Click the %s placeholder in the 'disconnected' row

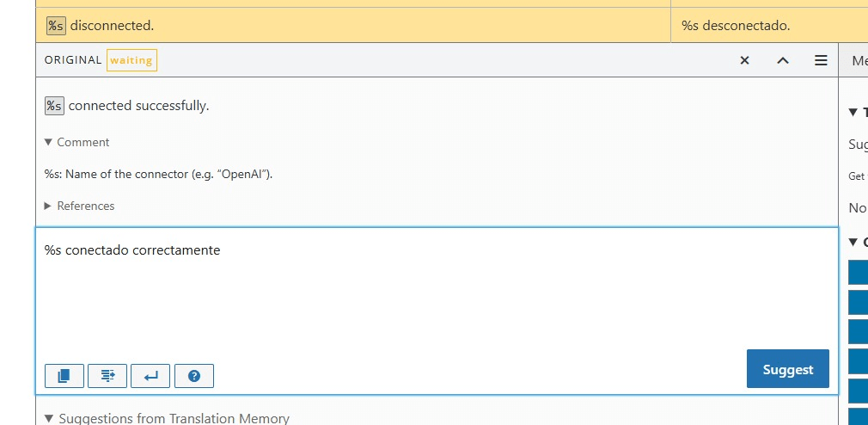coord(56,26)
